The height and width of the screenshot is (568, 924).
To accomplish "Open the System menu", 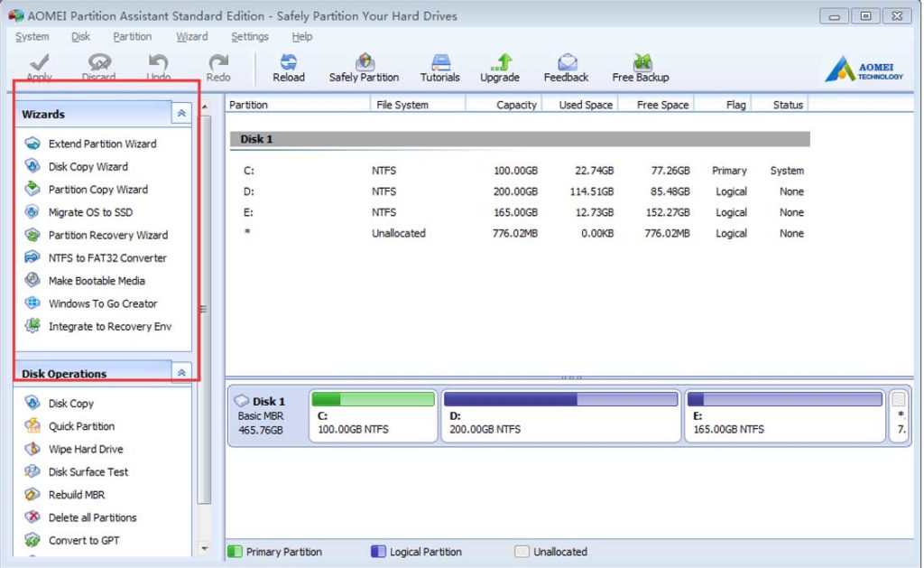I will tap(32, 36).
